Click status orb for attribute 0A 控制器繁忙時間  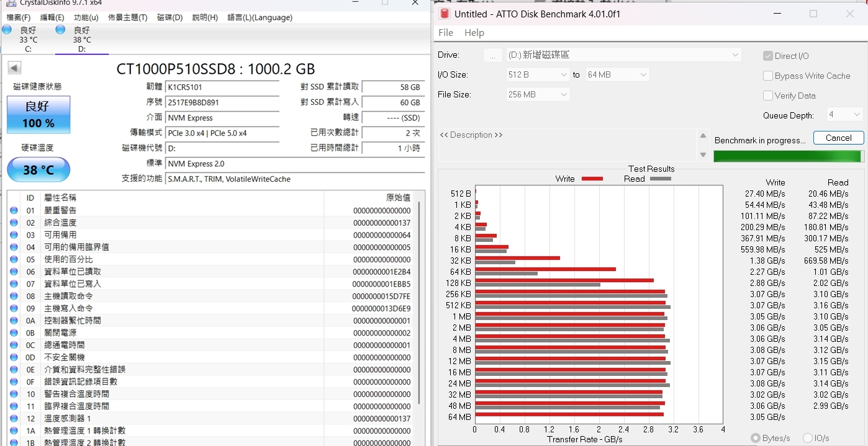[x=14, y=321]
